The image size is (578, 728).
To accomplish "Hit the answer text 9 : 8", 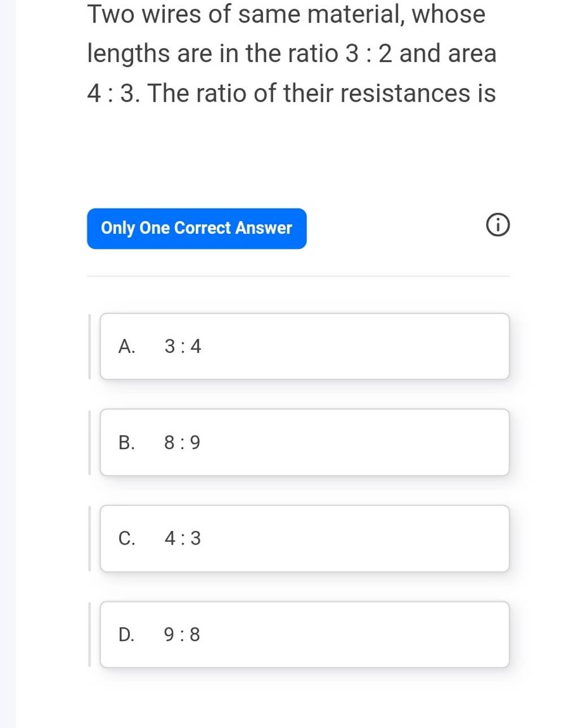I will (x=182, y=635).
